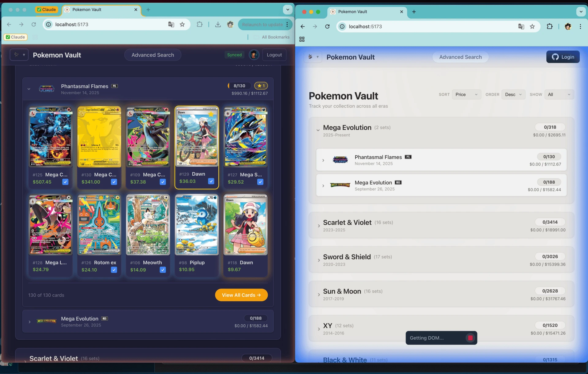Viewport: 588px width, 374px height.
Task: Click the star favorites badge on Phantasmal Flames
Action: point(261,86)
